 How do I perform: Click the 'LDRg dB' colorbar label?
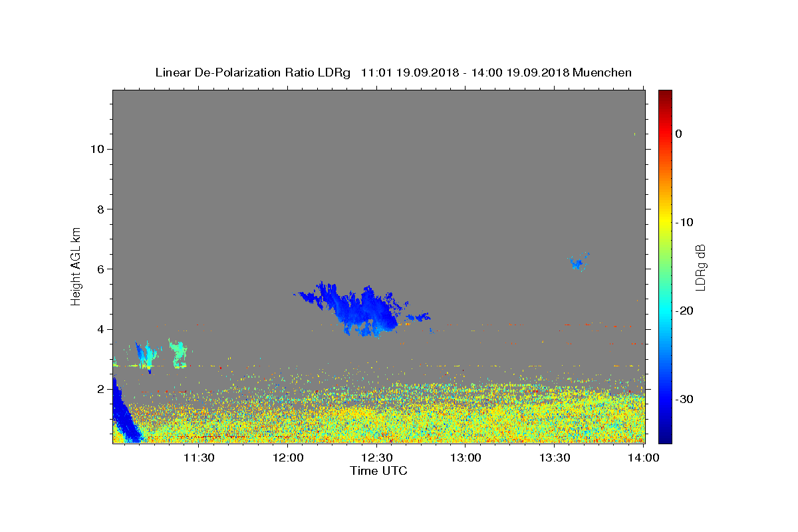[x=700, y=267]
